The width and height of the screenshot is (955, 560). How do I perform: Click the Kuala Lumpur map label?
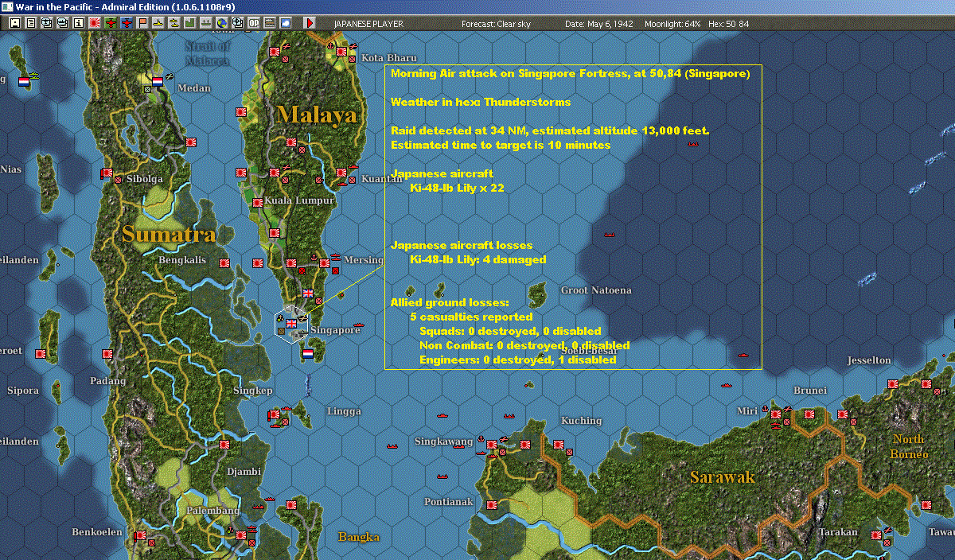299,200
